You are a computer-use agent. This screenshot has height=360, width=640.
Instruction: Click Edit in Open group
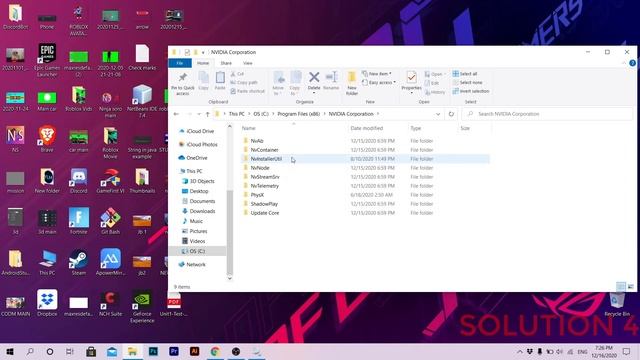tap(432, 83)
